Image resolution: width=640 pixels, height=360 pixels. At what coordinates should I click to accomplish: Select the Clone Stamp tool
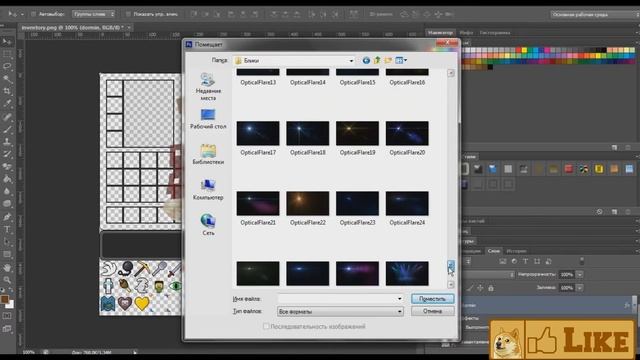point(7,142)
